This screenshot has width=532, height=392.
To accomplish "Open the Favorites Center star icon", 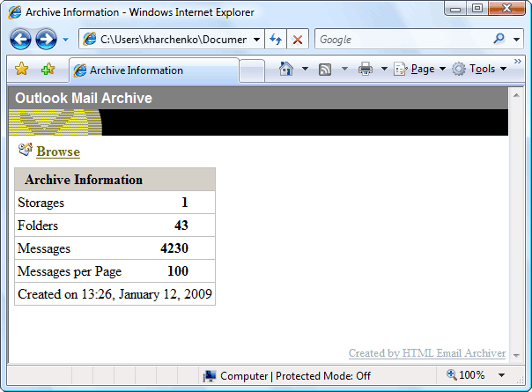I will [22, 69].
